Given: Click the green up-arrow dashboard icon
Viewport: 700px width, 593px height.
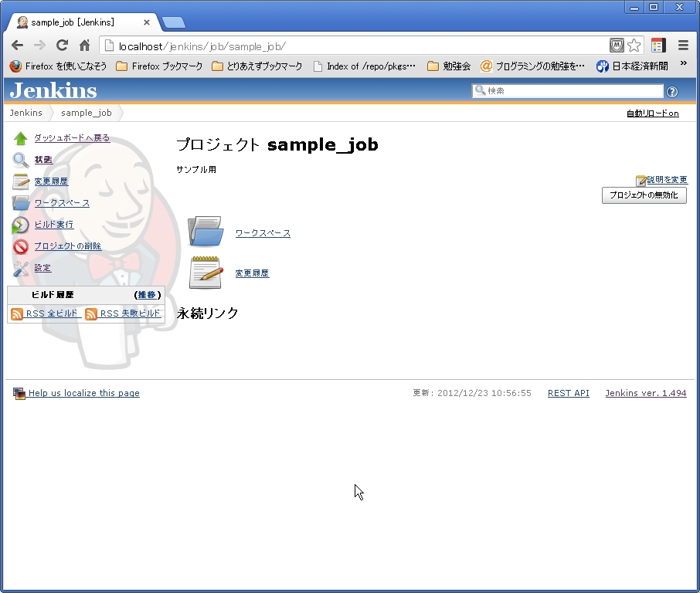Looking at the screenshot, I should 21,138.
